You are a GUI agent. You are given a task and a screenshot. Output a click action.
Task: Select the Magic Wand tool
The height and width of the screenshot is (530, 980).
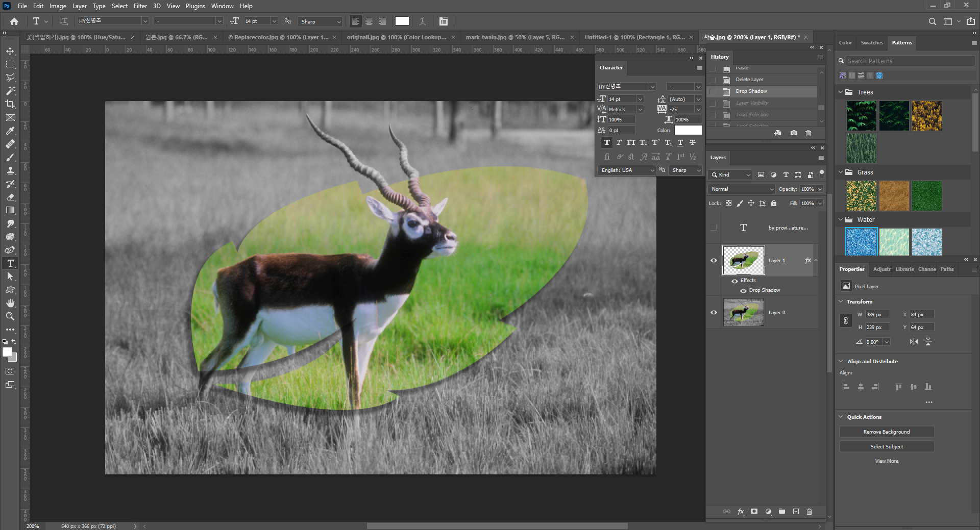point(10,91)
